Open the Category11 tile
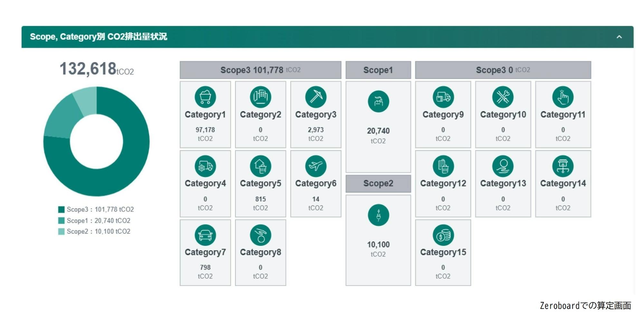The width and height of the screenshot is (644, 317). pyautogui.click(x=563, y=115)
